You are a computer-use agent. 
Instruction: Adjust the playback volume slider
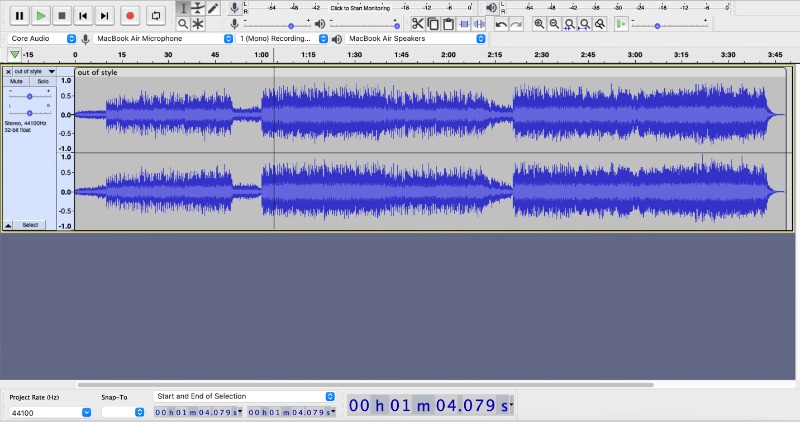pos(364,24)
